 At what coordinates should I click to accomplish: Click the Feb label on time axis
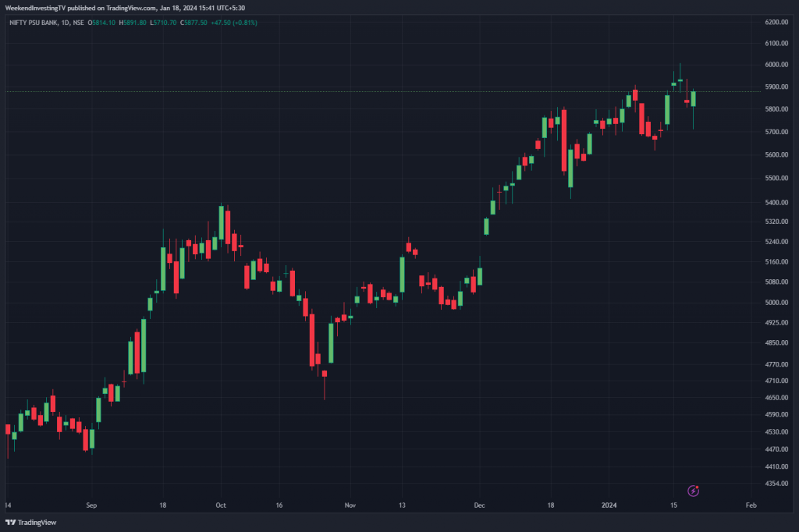(x=751, y=505)
